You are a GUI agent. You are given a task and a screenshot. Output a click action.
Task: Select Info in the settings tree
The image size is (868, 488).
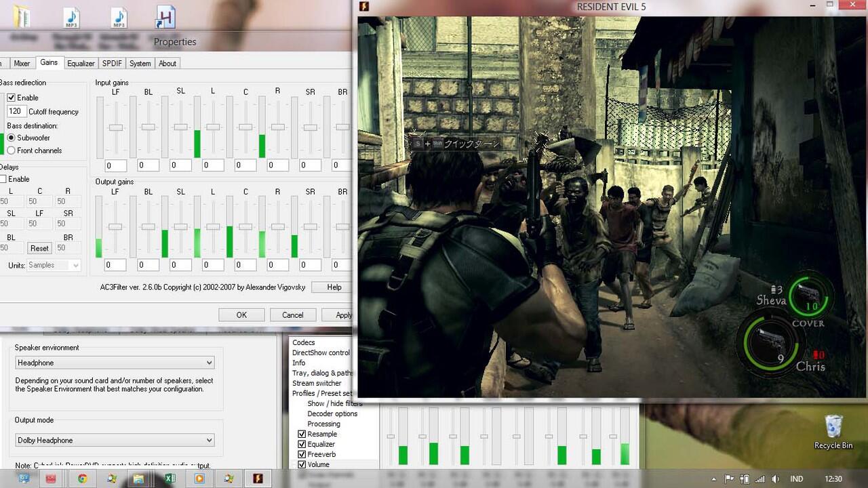[x=299, y=363]
